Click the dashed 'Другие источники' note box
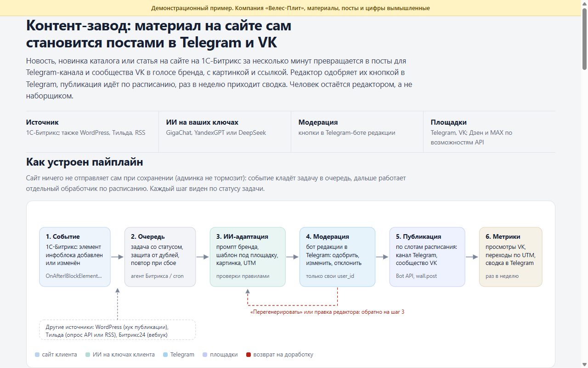The width and height of the screenshot is (588, 368). 118,330
